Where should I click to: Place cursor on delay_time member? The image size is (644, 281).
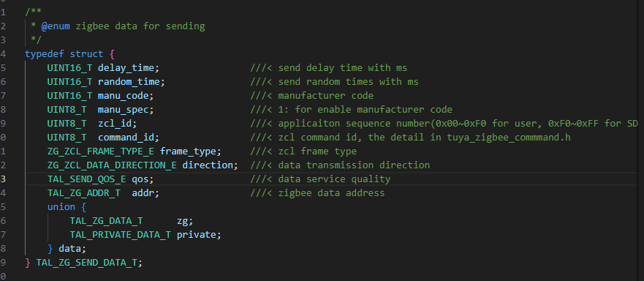[x=125, y=68]
